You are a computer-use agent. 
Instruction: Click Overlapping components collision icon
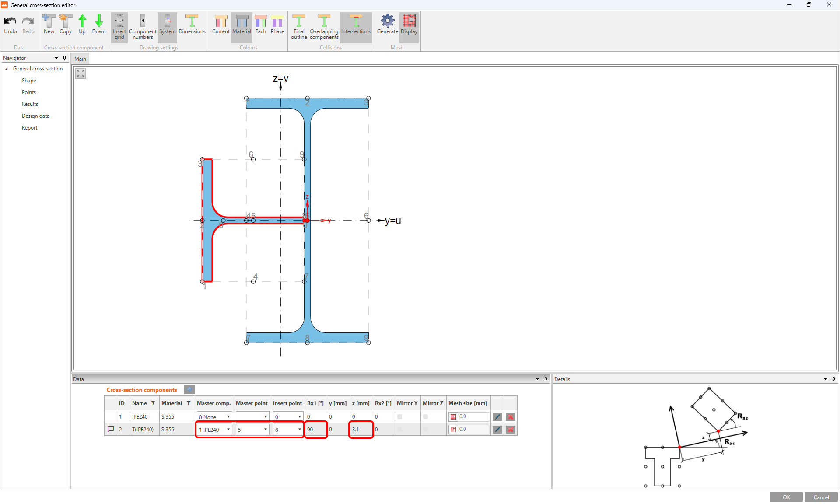tap(324, 21)
